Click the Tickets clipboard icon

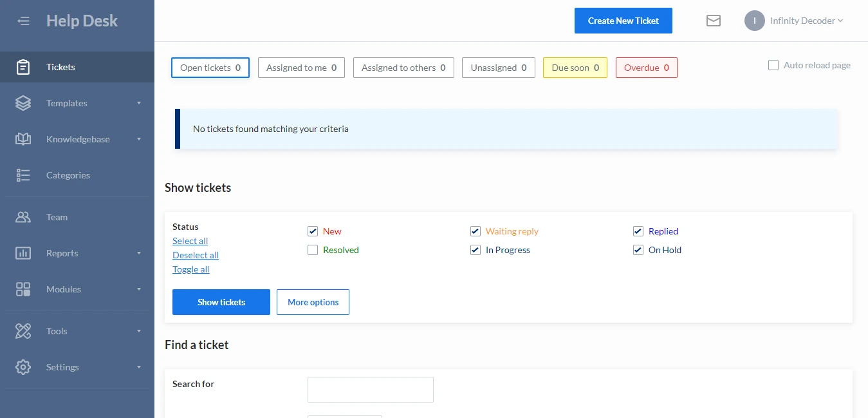23,67
